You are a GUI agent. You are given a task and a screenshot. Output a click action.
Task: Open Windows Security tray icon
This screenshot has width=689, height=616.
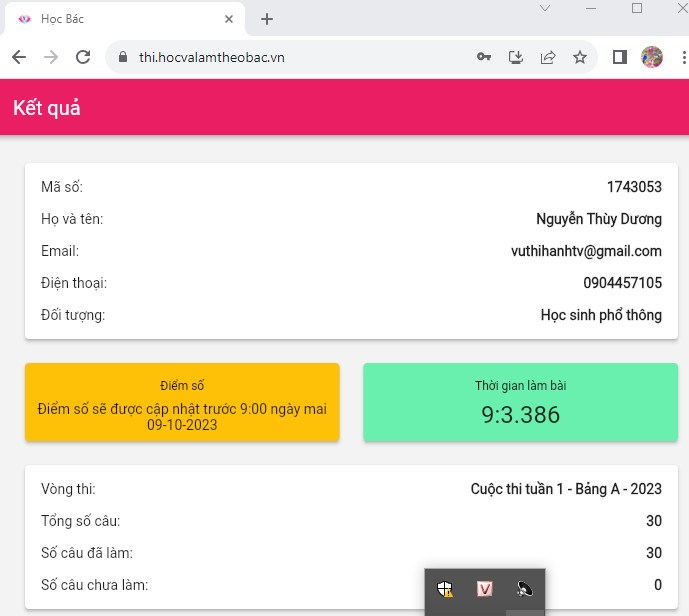click(x=446, y=589)
